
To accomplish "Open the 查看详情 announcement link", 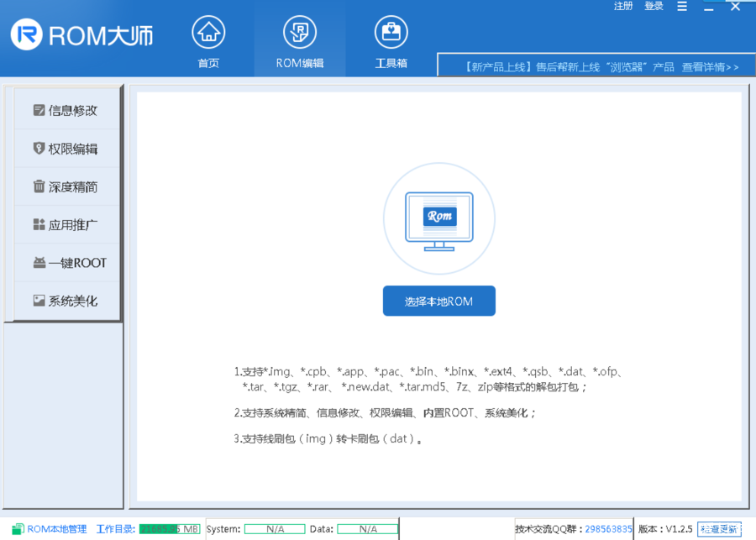I will point(710,67).
